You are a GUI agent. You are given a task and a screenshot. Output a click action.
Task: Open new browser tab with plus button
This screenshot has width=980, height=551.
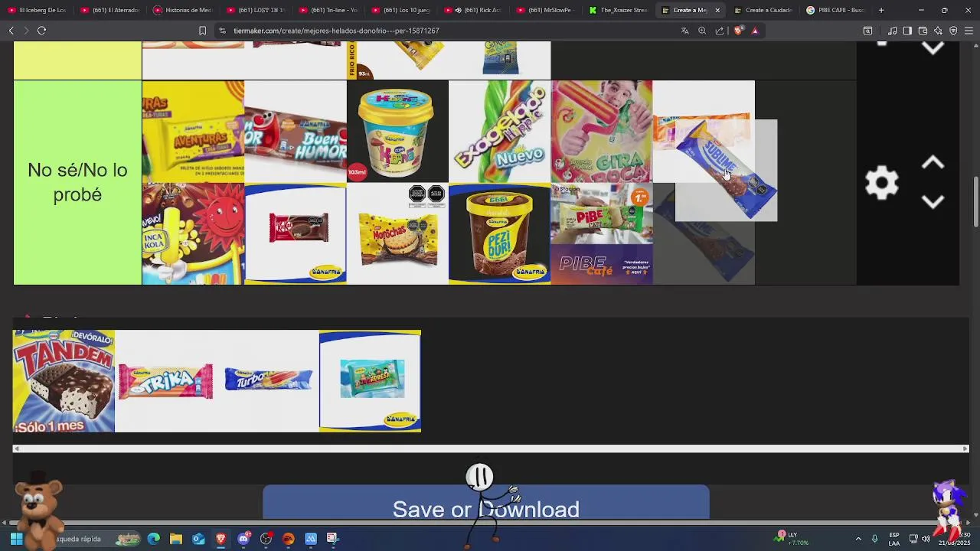(881, 10)
